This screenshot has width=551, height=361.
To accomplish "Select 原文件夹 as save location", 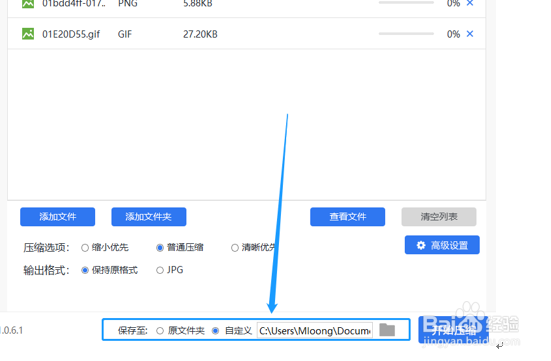I will pos(160,331).
